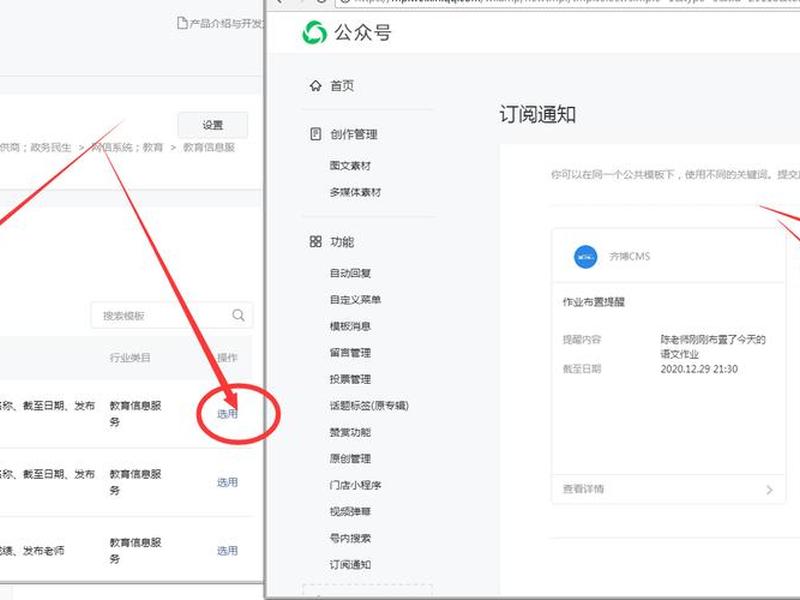Click the 齐博CMS blue avatar icon
Image resolution: width=800 pixels, height=600 pixels.
pyautogui.click(x=585, y=256)
